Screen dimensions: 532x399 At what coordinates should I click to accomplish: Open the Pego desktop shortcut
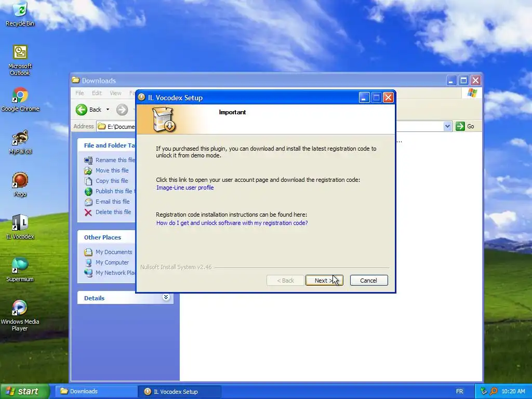(x=20, y=185)
